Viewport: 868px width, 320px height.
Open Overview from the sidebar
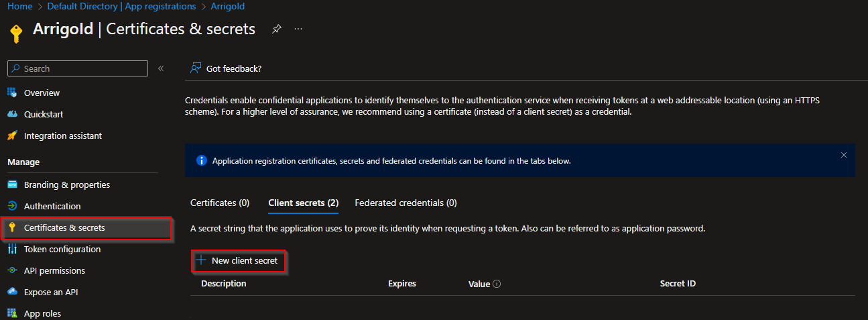(x=42, y=93)
